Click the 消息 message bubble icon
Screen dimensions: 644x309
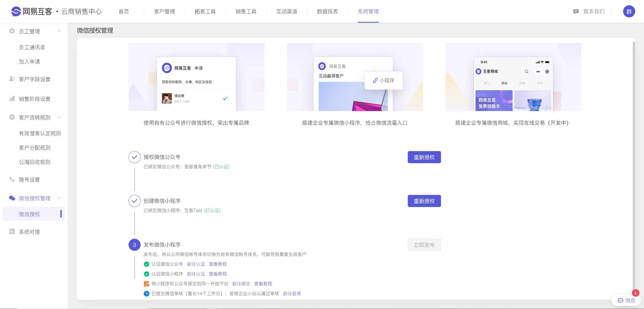pyautogui.click(x=620, y=300)
